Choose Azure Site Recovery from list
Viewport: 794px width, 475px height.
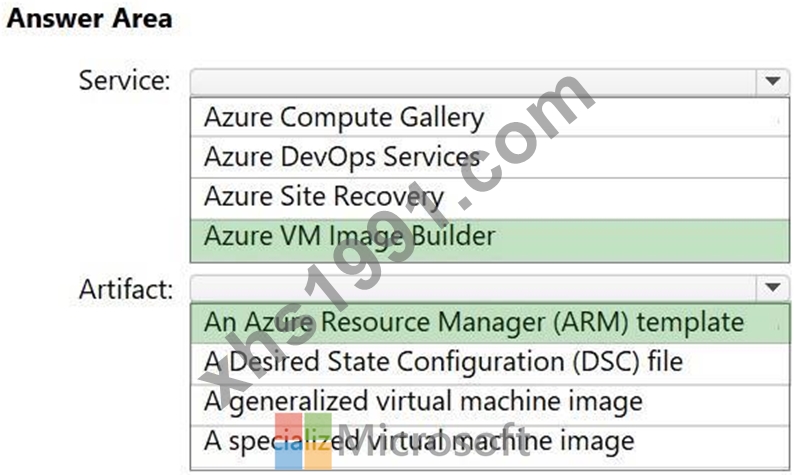490,198
